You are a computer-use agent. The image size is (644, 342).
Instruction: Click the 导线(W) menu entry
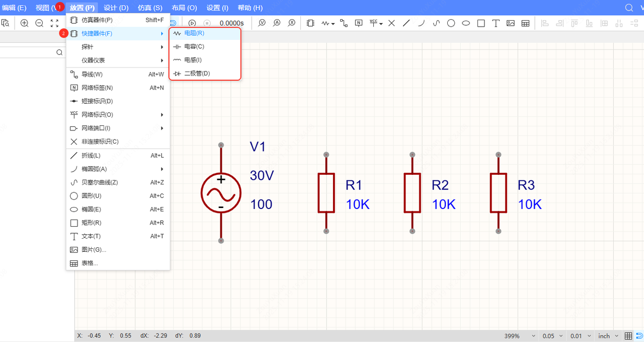[x=92, y=75]
